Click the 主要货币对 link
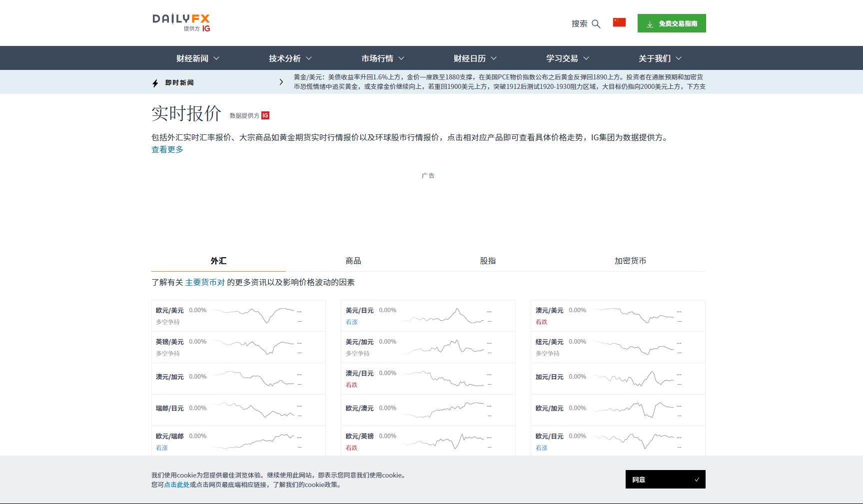Screen dimensions: 863x504 click(203, 282)
